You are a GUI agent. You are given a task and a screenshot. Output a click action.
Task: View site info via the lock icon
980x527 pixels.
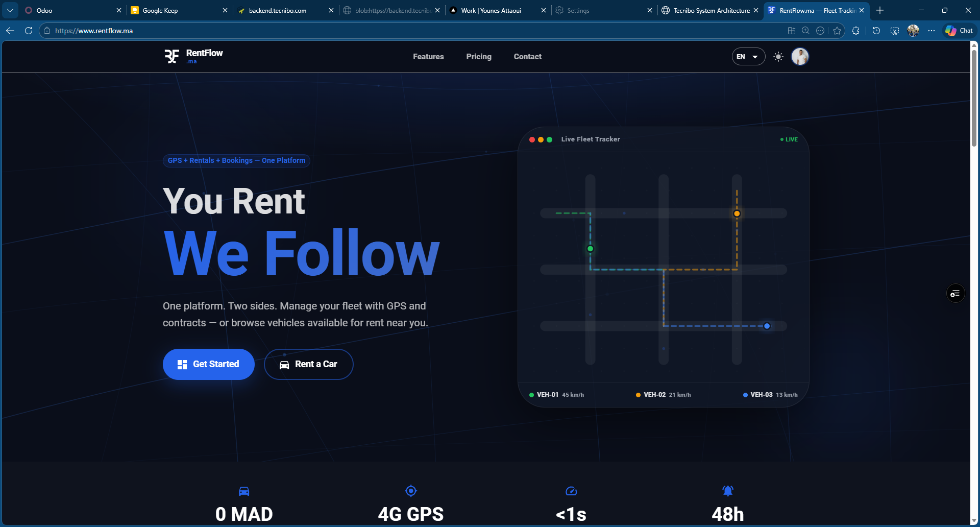click(x=47, y=31)
